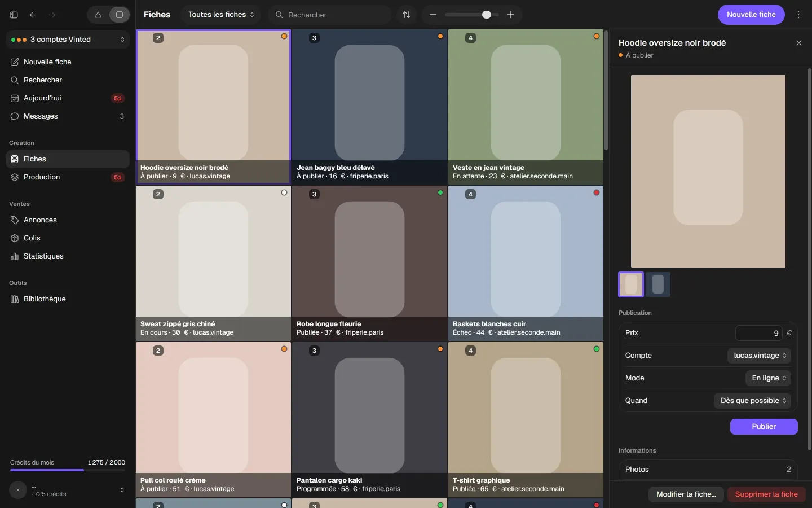The height and width of the screenshot is (508, 812).
Task: Expand the user account menu at bottom
Action: [68, 490]
